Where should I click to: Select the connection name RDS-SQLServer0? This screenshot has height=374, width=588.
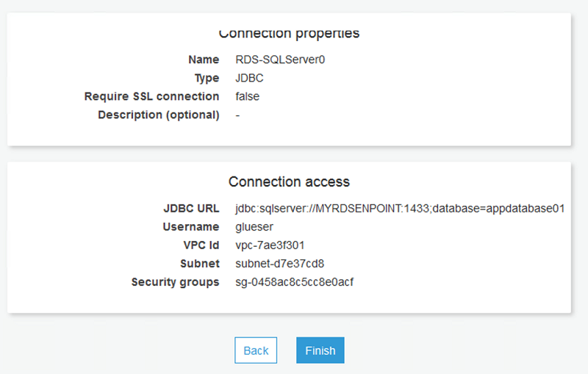pos(280,60)
